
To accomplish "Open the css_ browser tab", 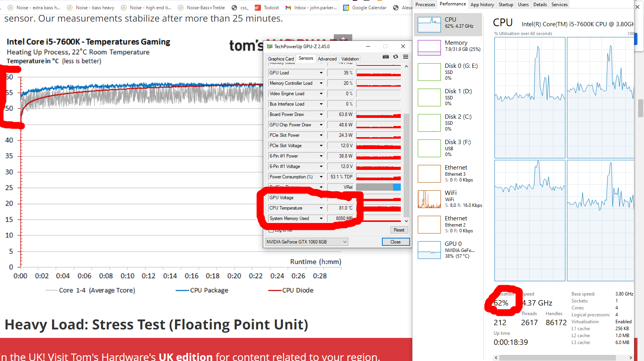I will (x=240, y=8).
